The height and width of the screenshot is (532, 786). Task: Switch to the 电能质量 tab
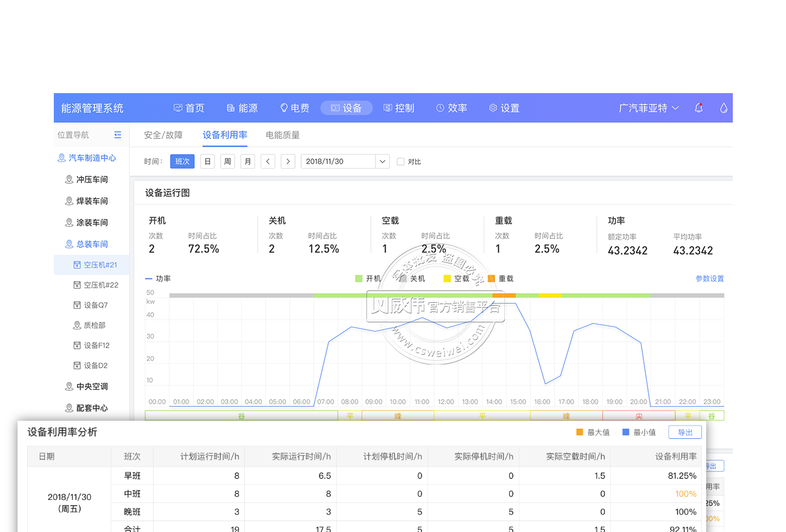tap(283, 135)
